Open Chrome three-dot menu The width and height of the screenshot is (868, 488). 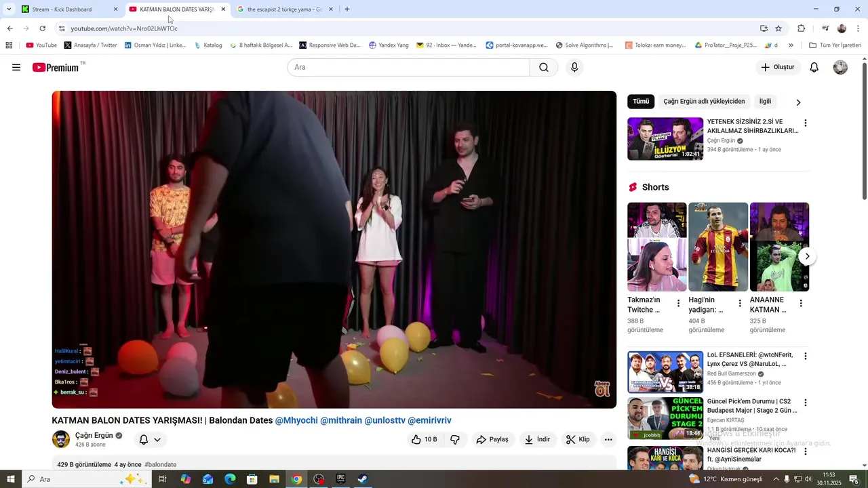(858, 28)
